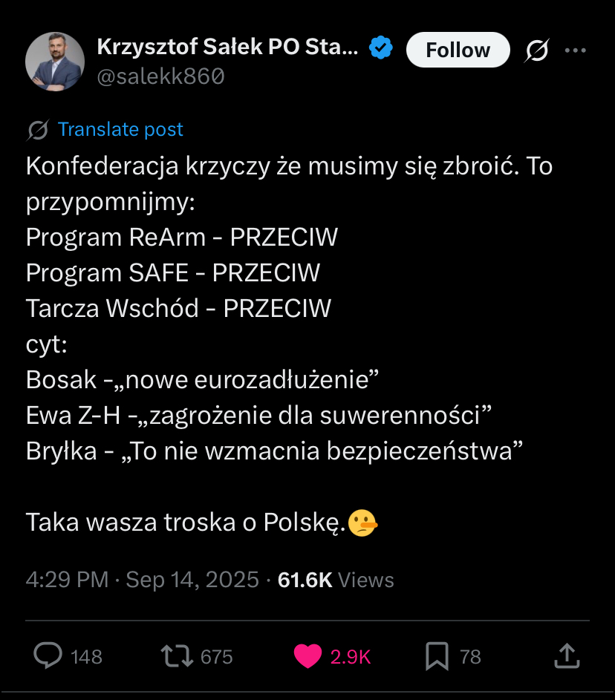Click the display name Krzysztof Sałek PO Sta...
Viewport: 615px width, 700px height.
tap(228, 48)
